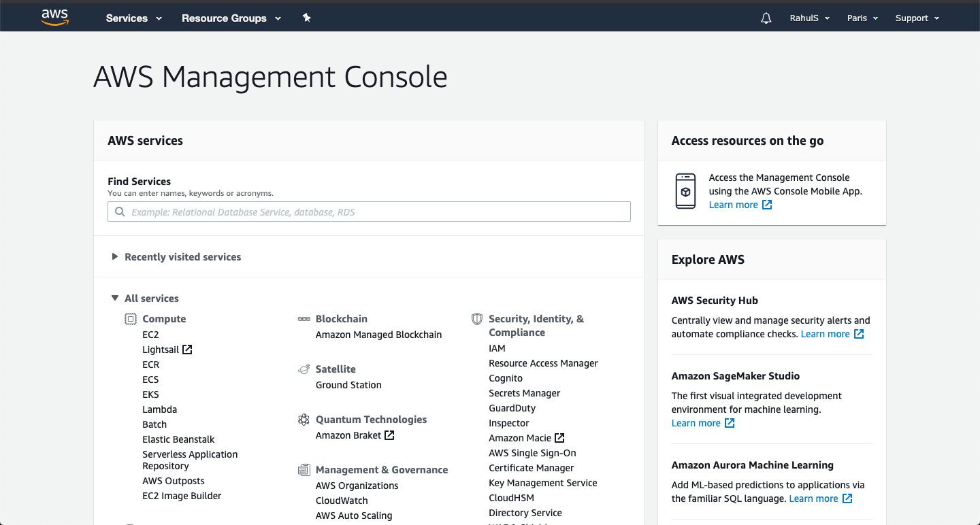Screen dimensions: 980x525
Task: Click Learn more for AWS Security Hub
Action: (826, 334)
